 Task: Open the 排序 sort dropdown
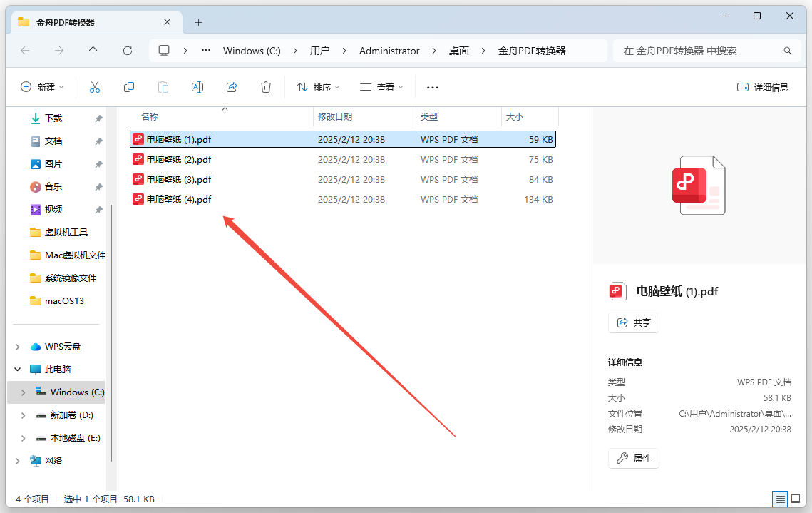click(317, 87)
